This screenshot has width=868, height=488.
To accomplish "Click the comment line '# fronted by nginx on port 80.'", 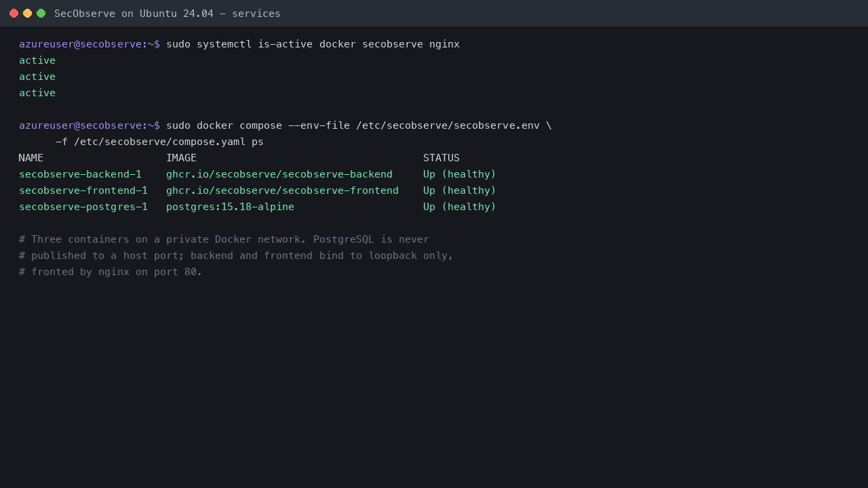I will (x=111, y=272).
